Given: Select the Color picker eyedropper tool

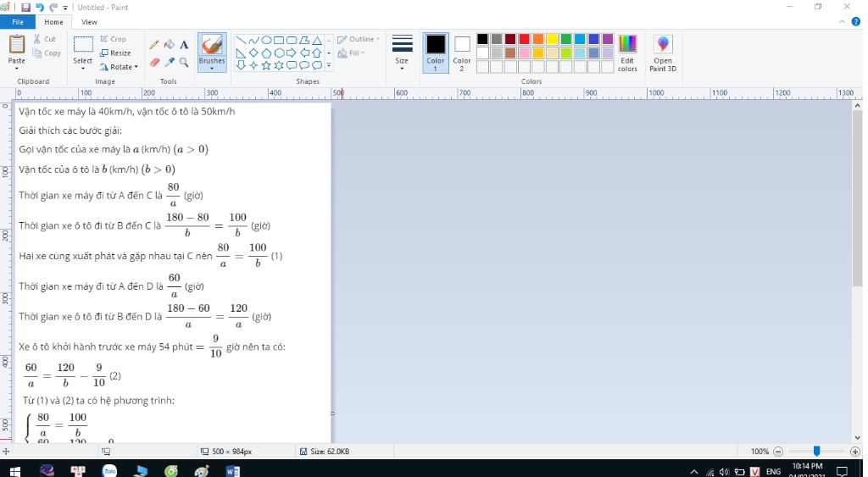Looking at the screenshot, I should tap(170, 62).
